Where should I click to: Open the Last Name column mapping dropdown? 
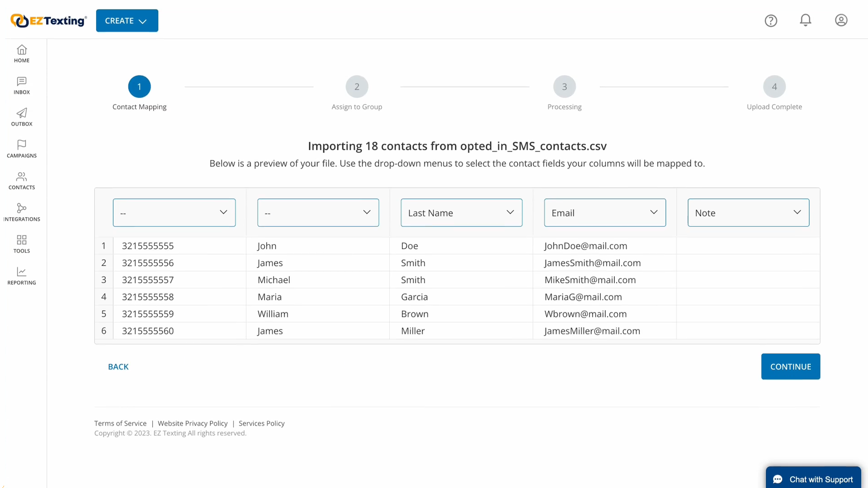(x=461, y=212)
